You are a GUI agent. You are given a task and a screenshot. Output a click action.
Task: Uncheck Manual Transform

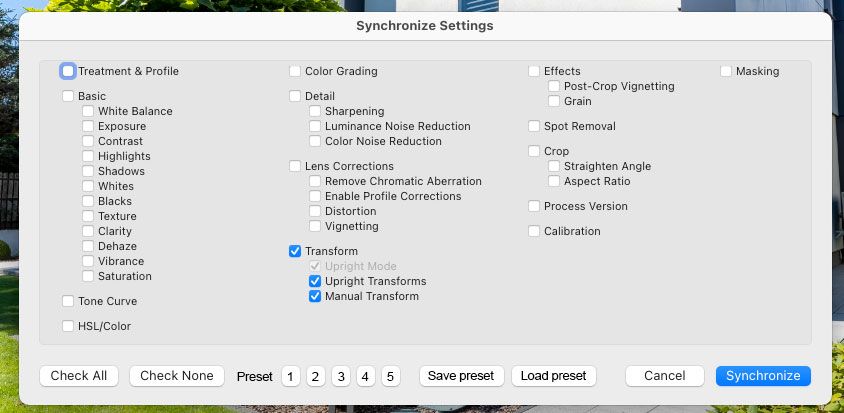pyautogui.click(x=315, y=296)
